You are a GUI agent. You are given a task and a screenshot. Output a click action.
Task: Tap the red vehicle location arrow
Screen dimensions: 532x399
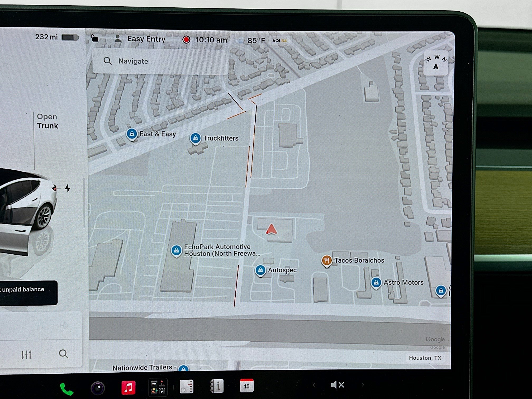271,229
